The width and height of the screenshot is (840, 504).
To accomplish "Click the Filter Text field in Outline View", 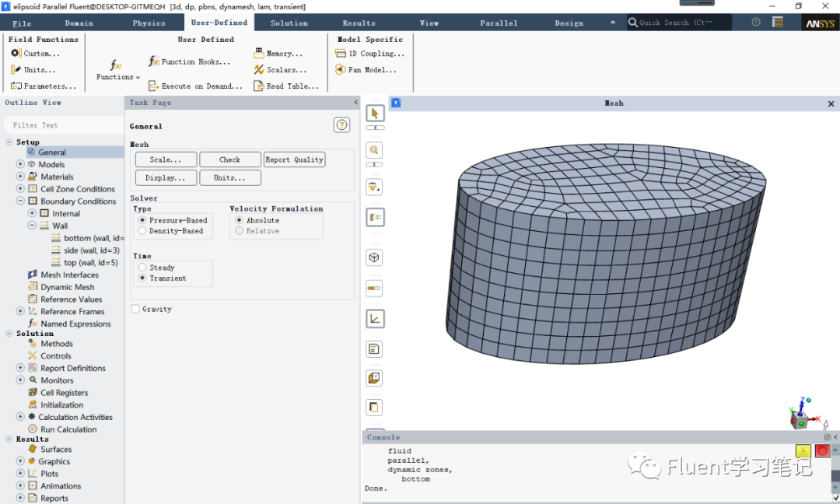I will pos(63,125).
